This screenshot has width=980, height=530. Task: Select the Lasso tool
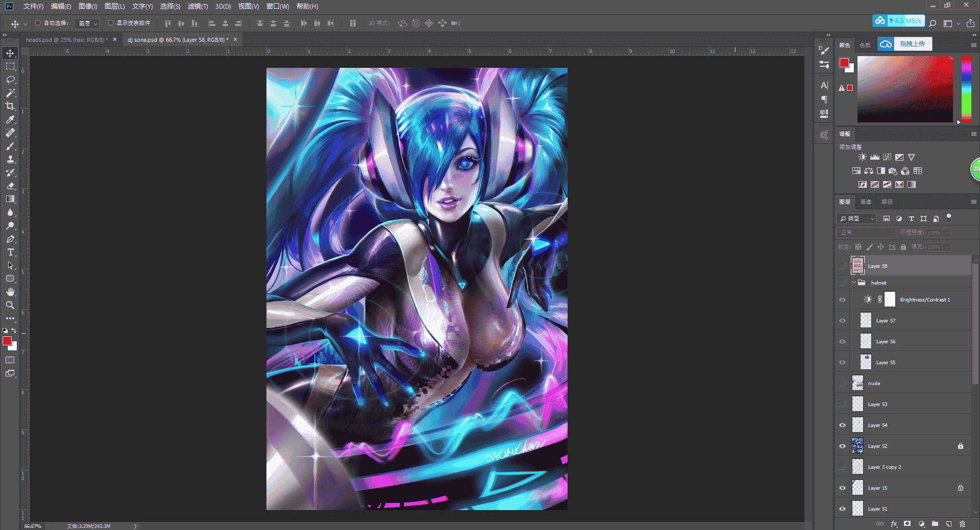tap(10, 80)
